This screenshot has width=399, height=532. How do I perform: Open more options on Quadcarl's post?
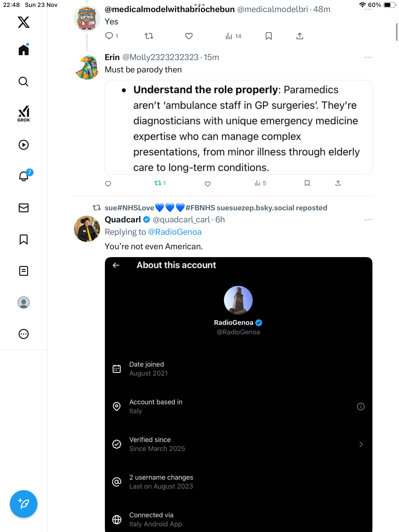368,220
